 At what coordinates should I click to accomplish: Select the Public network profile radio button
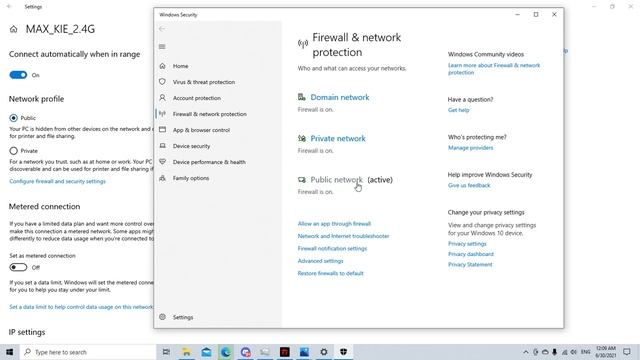13,118
